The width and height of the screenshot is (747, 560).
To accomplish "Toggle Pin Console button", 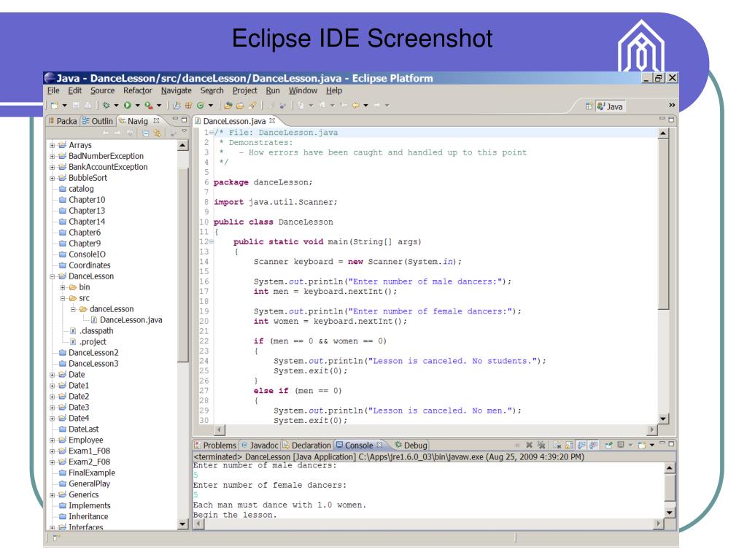I will pyautogui.click(x=608, y=445).
